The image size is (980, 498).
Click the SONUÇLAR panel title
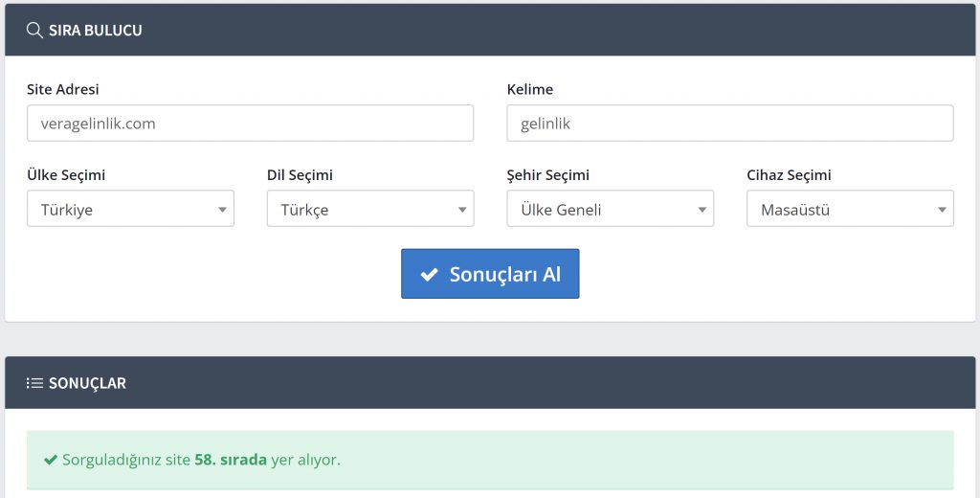pos(87,383)
